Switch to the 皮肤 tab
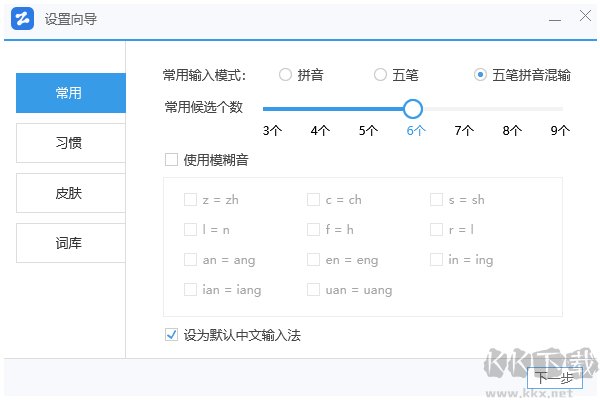 [x=70, y=193]
